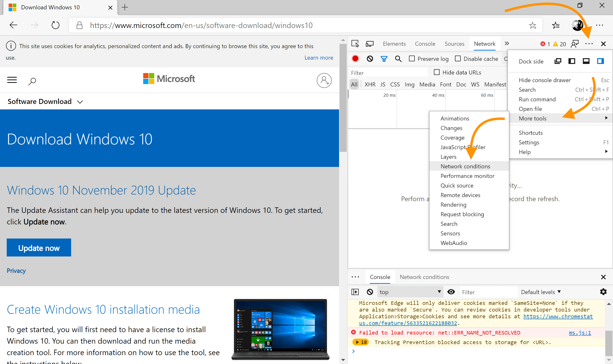Select the Font request type filter

pyautogui.click(x=446, y=84)
